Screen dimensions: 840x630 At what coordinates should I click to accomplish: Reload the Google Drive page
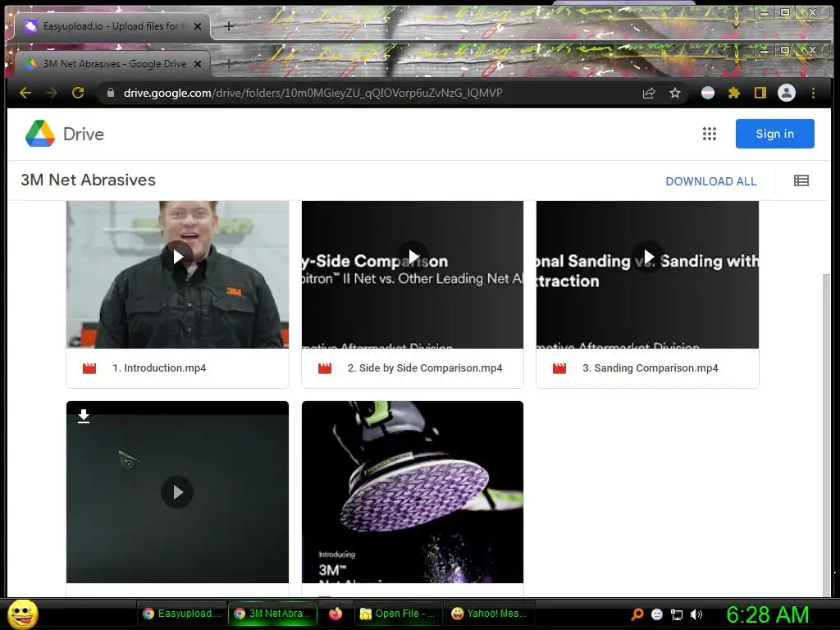[78, 94]
